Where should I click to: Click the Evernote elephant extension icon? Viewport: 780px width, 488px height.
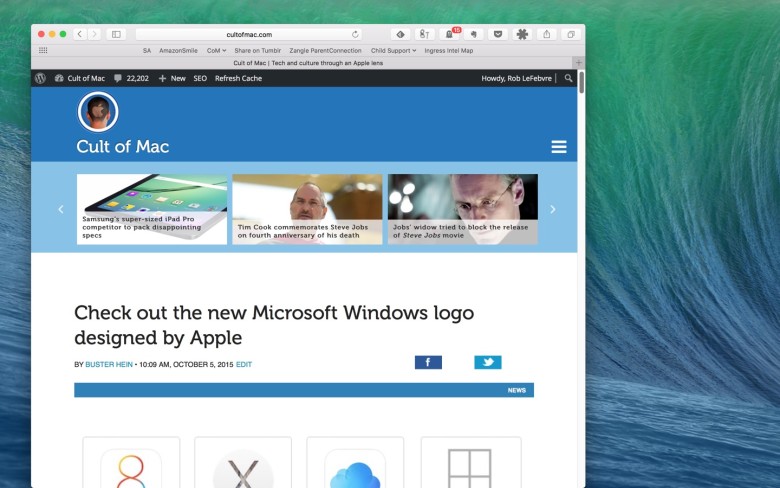pos(474,34)
